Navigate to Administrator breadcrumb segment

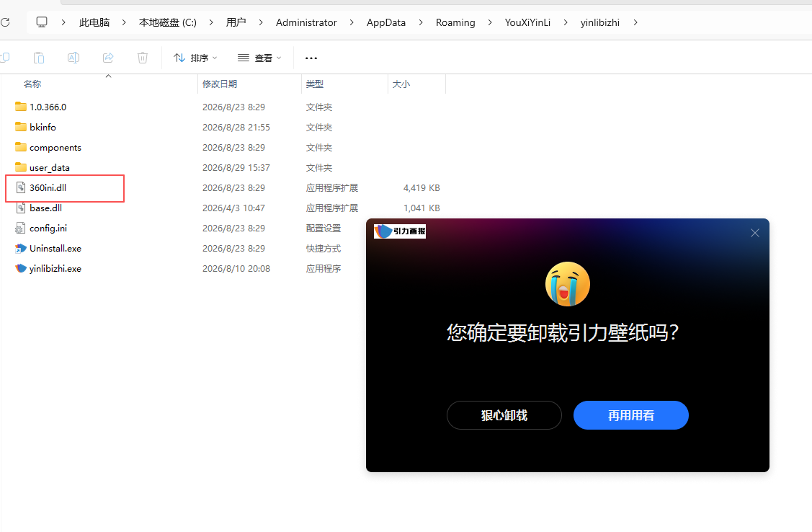tap(306, 22)
